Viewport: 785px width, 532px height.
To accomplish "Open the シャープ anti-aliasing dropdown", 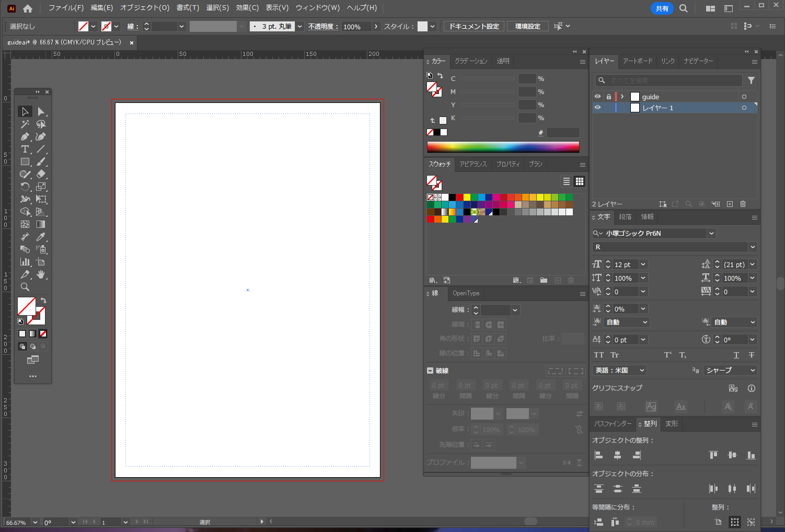I will (x=730, y=370).
